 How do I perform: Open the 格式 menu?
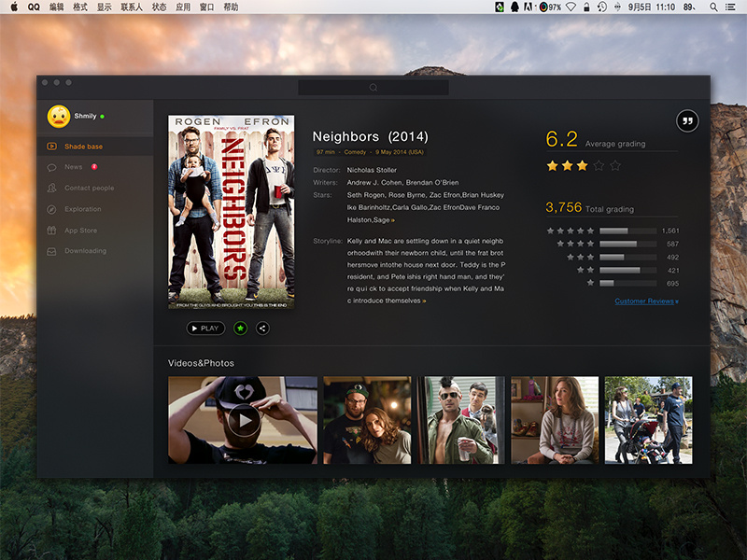pos(80,7)
